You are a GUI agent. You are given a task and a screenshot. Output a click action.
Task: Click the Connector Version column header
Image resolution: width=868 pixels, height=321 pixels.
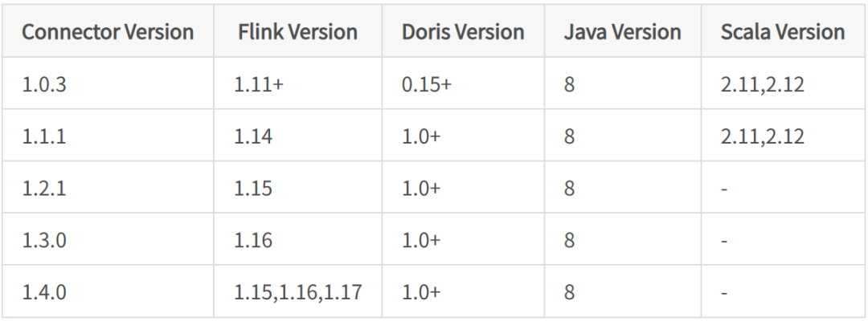[108, 33]
